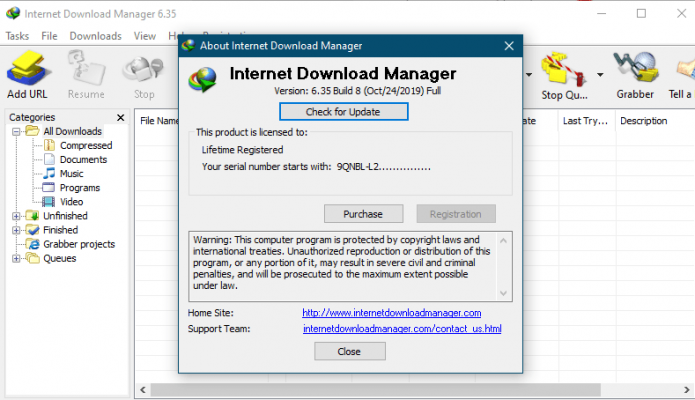Viewport: 695px width, 400px height.
Task: Collapse the All Downloads tree node
Action: (x=16, y=132)
